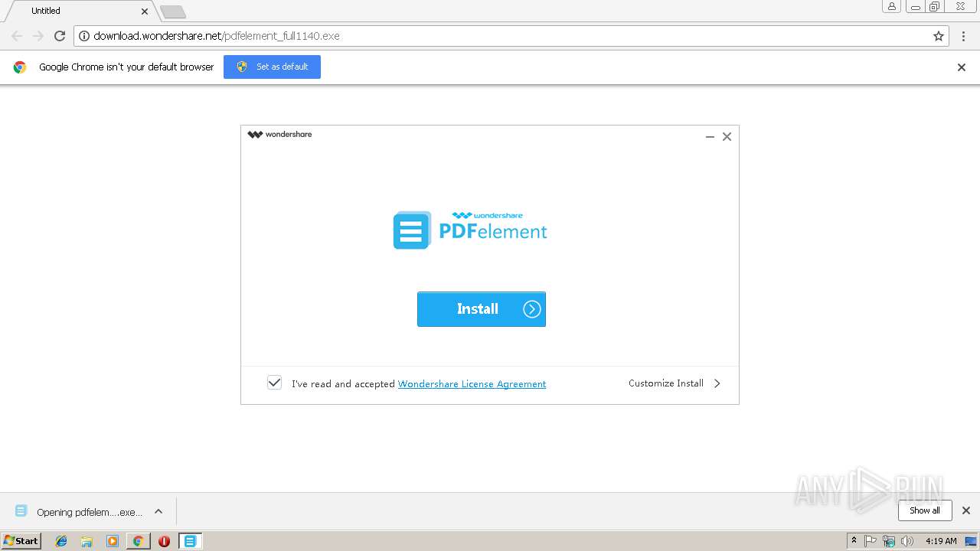Open the Windows Start menu
The width and height of the screenshot is (980, 551).
[x=21, y=540]
